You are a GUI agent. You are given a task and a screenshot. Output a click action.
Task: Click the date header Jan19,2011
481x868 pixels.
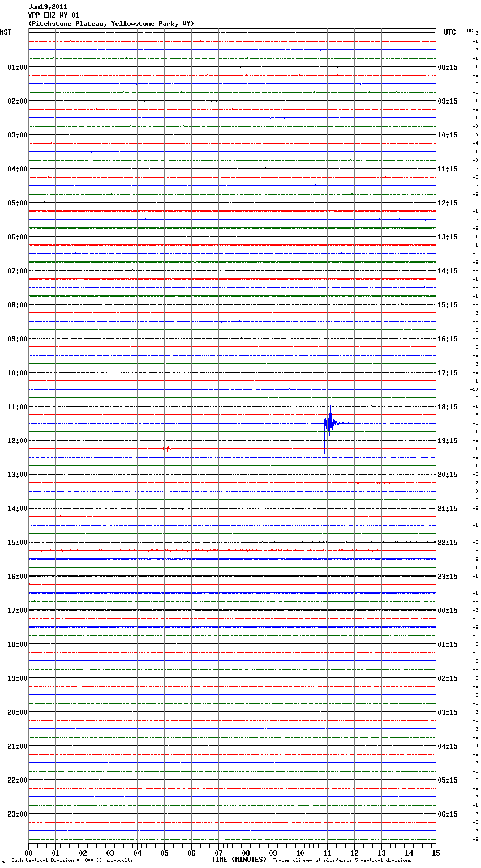[x=48, y=7]
